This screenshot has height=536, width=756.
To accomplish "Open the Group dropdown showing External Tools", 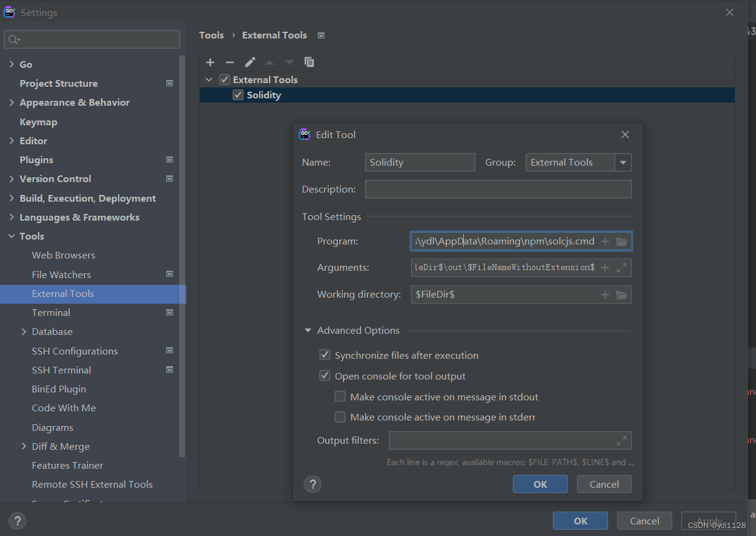I will coord(623,162).
